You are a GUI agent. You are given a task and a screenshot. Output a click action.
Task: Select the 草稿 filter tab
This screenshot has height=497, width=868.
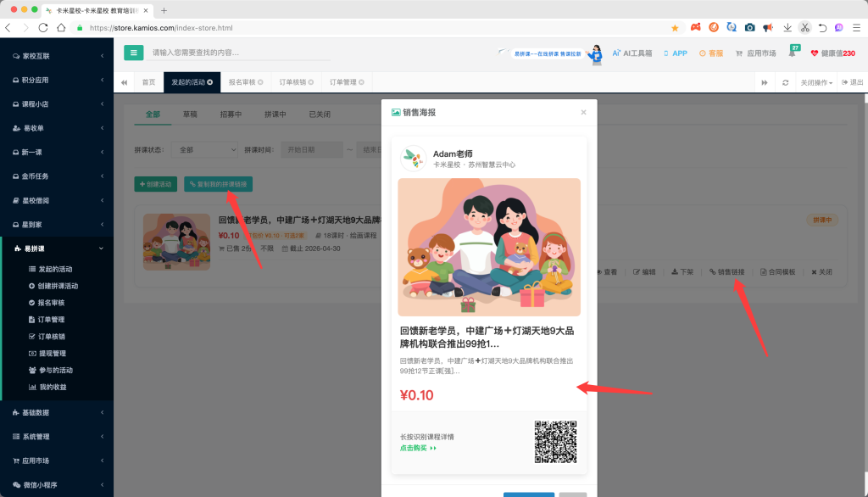190,114
